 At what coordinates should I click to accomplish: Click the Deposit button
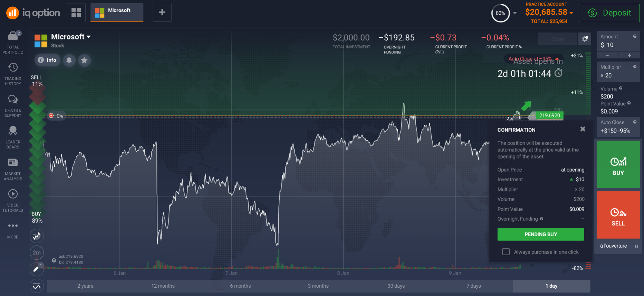click(x=609, y=13)
